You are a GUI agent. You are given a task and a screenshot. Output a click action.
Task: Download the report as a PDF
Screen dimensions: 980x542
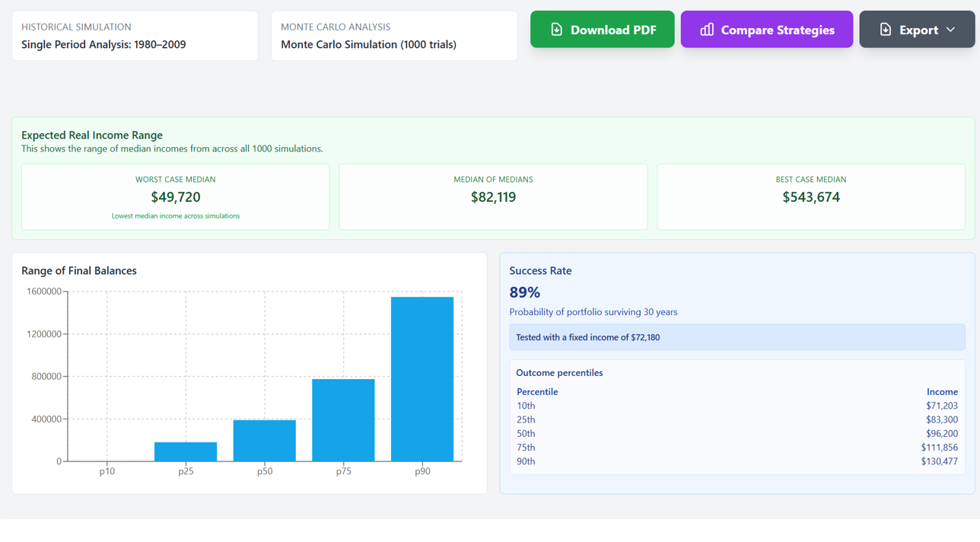(x=602, y=30)
